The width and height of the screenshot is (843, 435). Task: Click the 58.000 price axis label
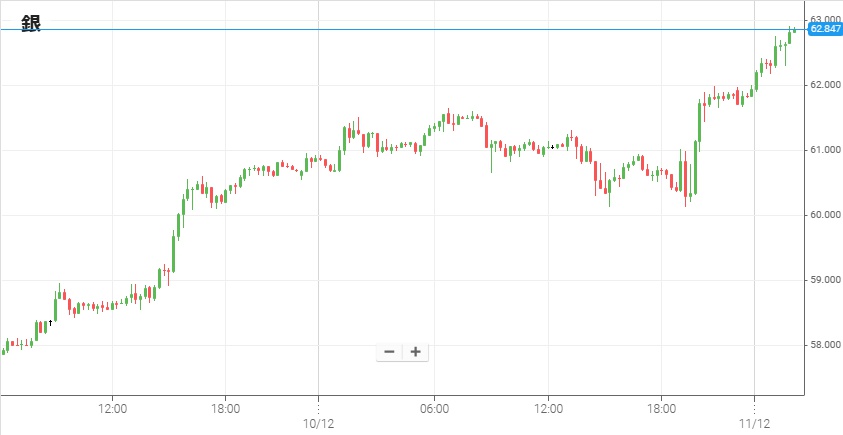[824, 345]
